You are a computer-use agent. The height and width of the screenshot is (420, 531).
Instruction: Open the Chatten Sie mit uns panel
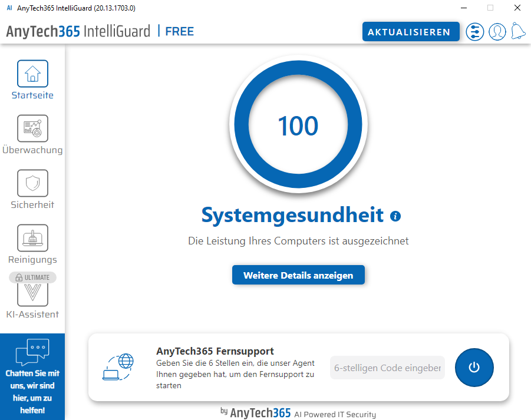tap(32, 377)
